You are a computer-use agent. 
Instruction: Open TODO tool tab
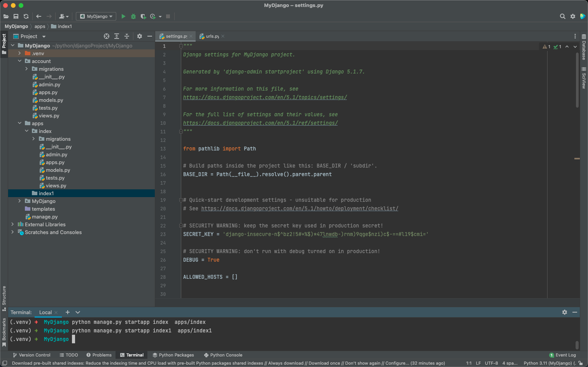69,355
